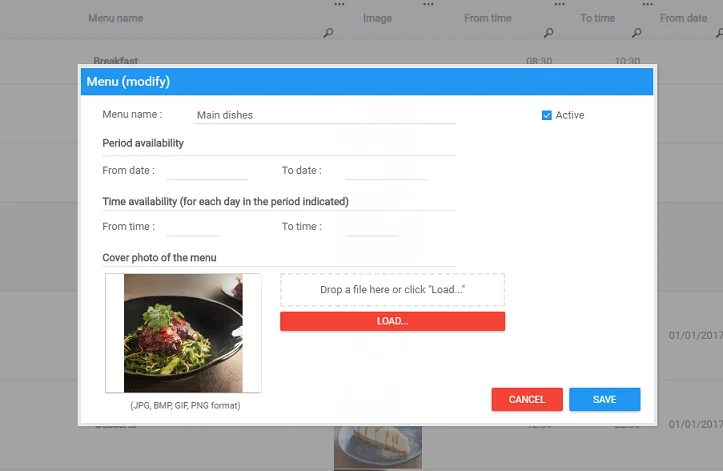Screen dimensions: 723x471
Task: Sort by the From time column header
Action: click(x=488, y=18)
